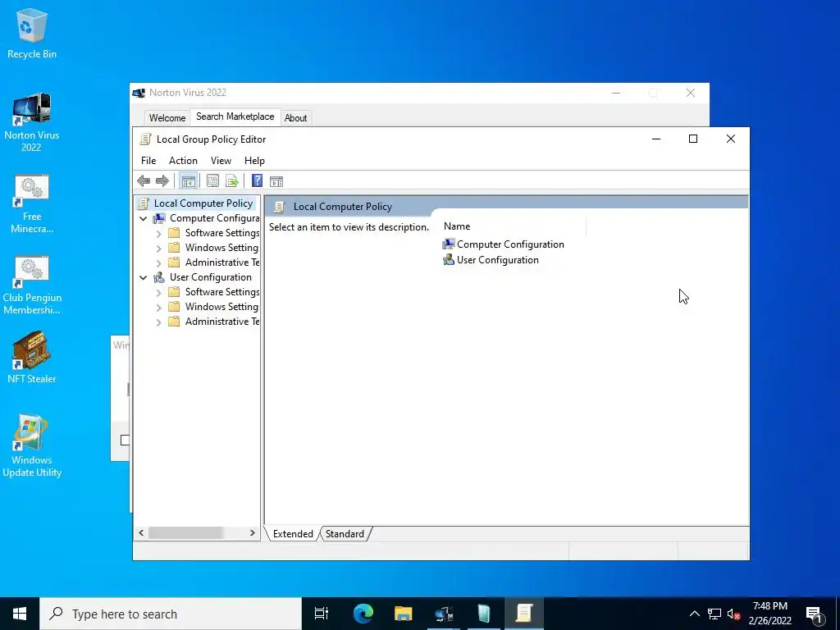Collapse the Computer Configuration tree node

[x=143, y=218]
